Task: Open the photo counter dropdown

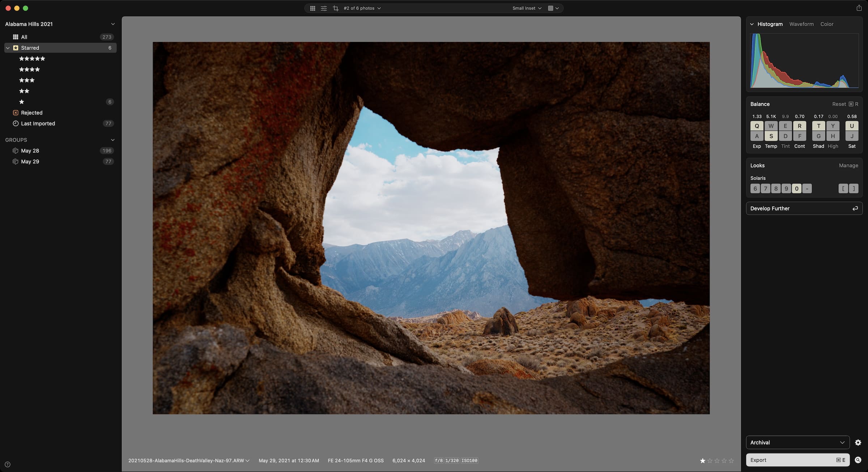Action: [x=362, y=8]
